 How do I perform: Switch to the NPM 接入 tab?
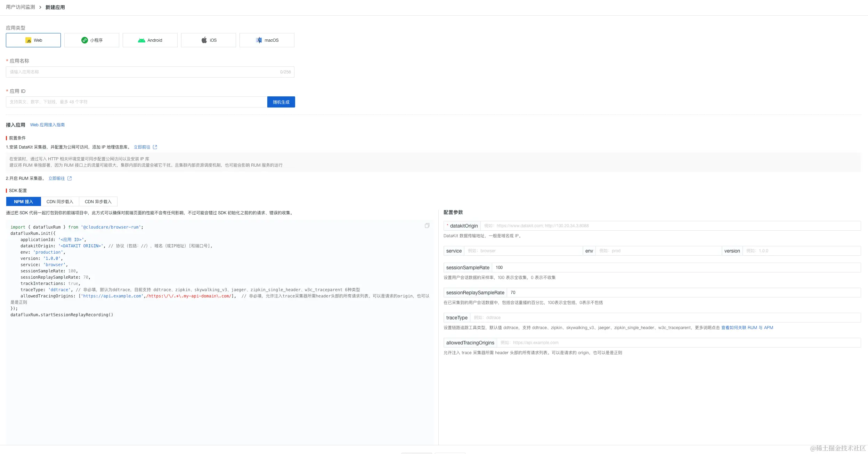24,202
